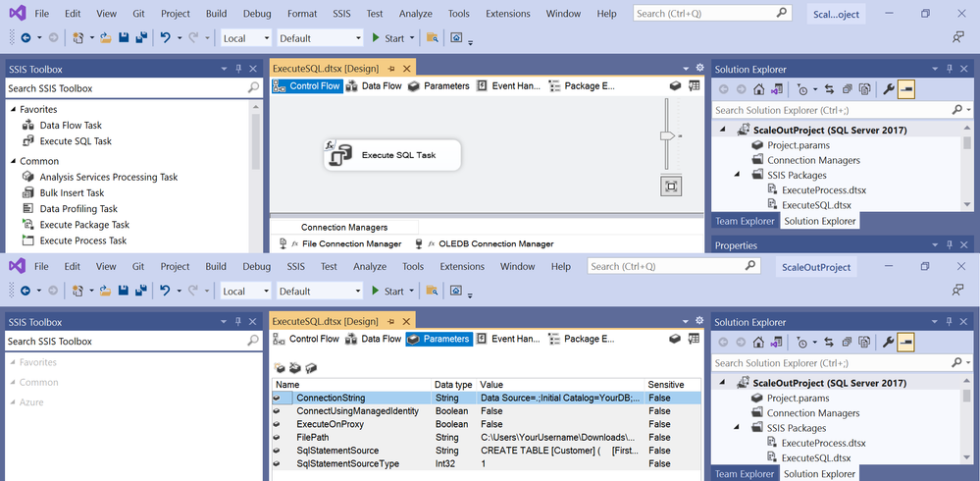Click top Solution Explorer vertical scrollbar
Image resolution: width=980 pixels, height=481 pixels.
click(x=967, y=166)
